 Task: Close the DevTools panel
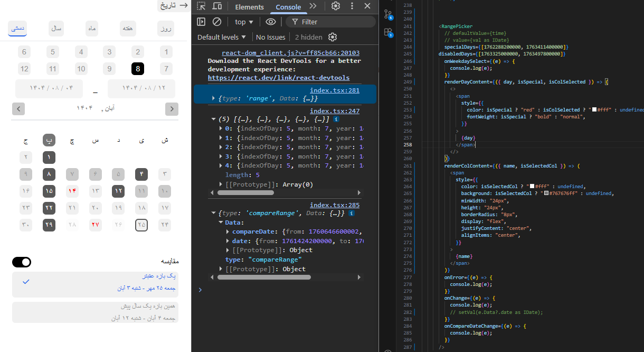coord(367,6)
